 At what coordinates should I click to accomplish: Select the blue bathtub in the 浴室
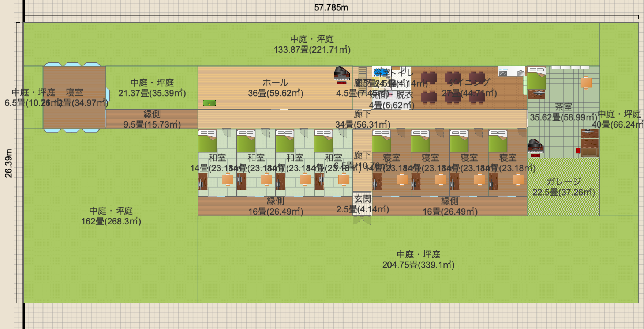point(381,72)
